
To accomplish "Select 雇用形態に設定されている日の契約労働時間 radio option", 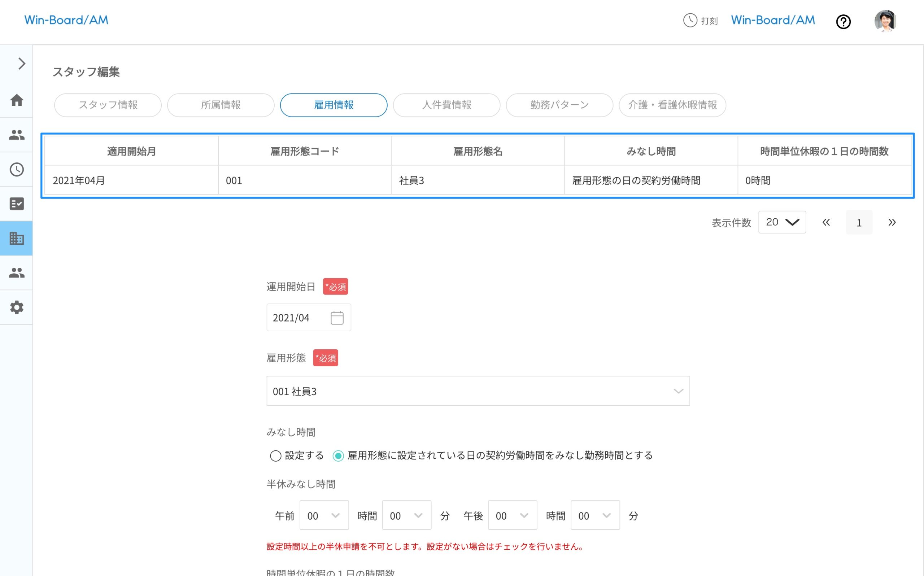I will click(x=338, y=455).
